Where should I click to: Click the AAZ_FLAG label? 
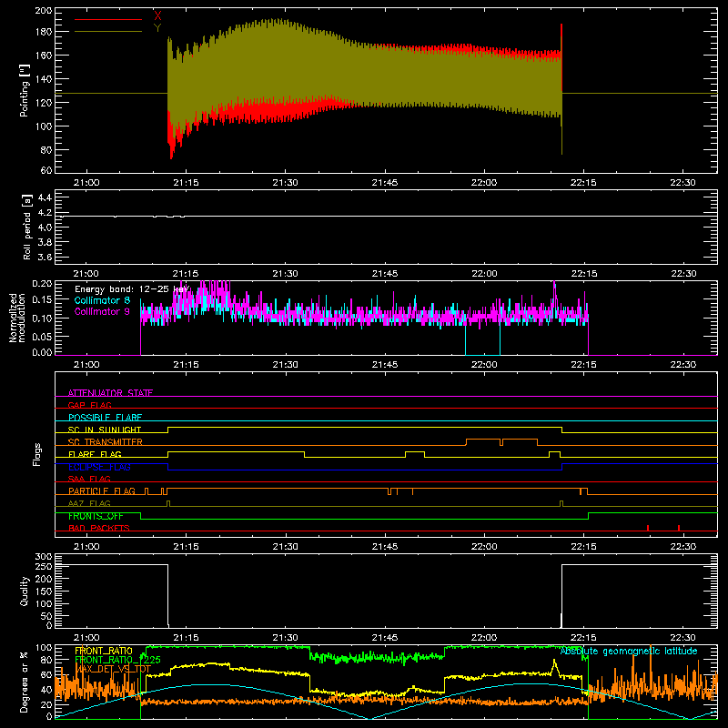click(x=89, y=503)
